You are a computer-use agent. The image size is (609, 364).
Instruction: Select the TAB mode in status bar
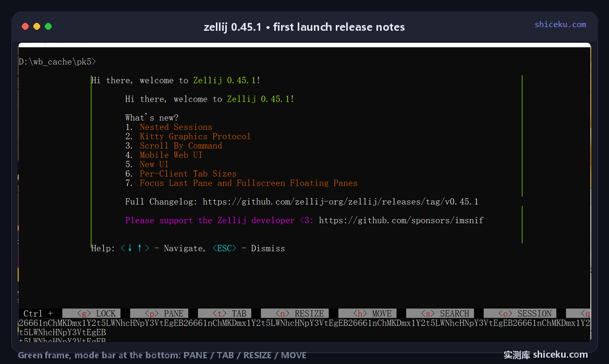coord(225,313)
